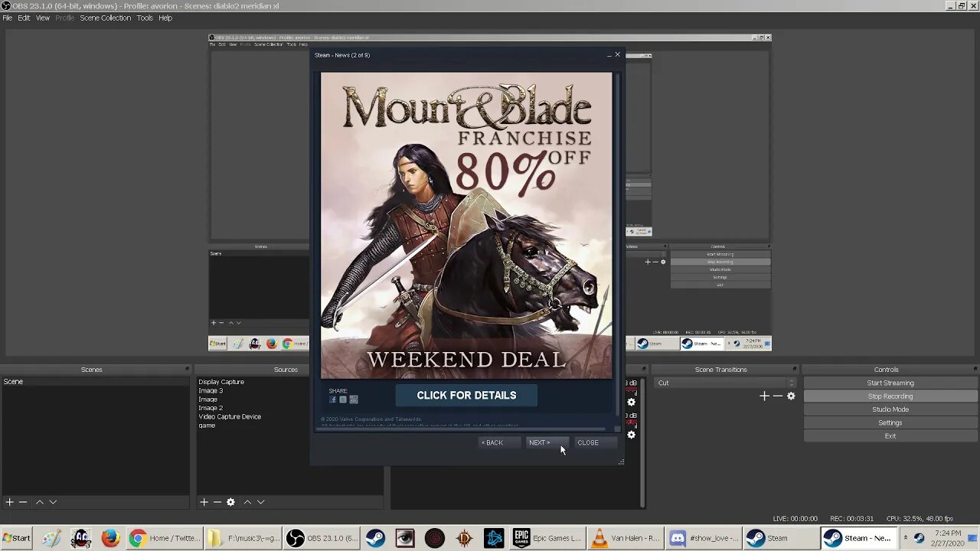The height and width of the screenshot is (551, 980).
Task: Click the Mount & Blade sale banner image
Action: (466, 226)
